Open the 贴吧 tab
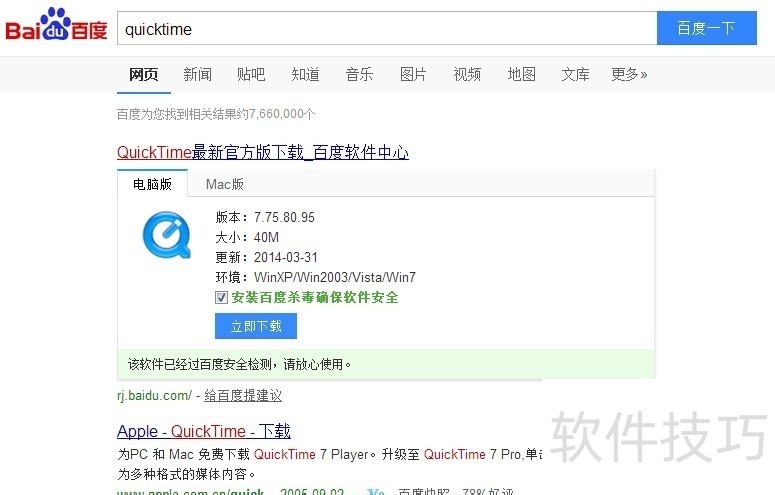The height and width of the screenshot is (495, 775). click(x=251, y=75)
